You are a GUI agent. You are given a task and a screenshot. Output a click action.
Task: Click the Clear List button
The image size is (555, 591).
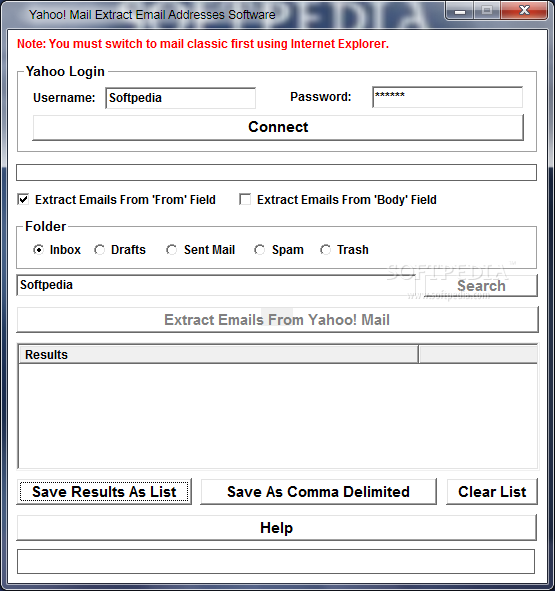click(x=492, y=491)
